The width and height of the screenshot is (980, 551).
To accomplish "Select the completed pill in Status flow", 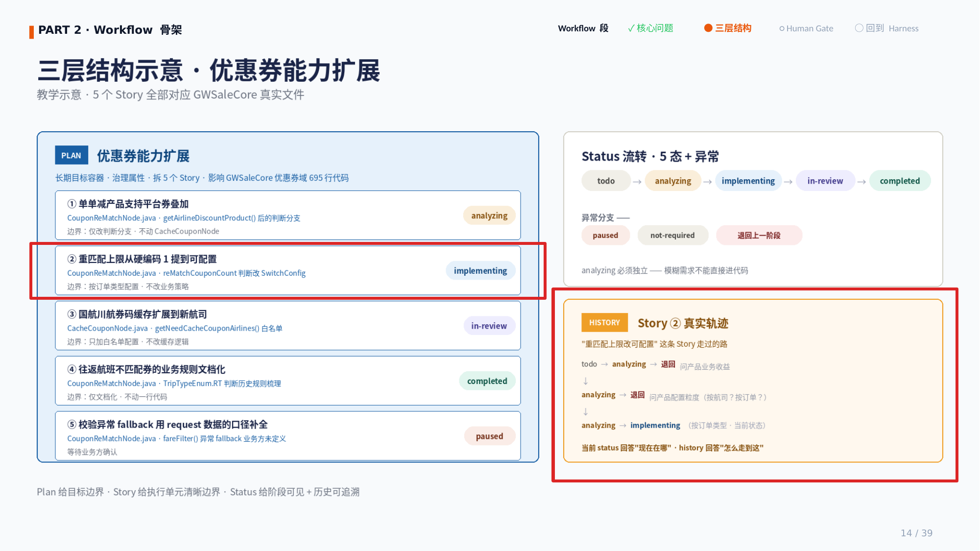I will pyautogui.click(x=900, y=181).
